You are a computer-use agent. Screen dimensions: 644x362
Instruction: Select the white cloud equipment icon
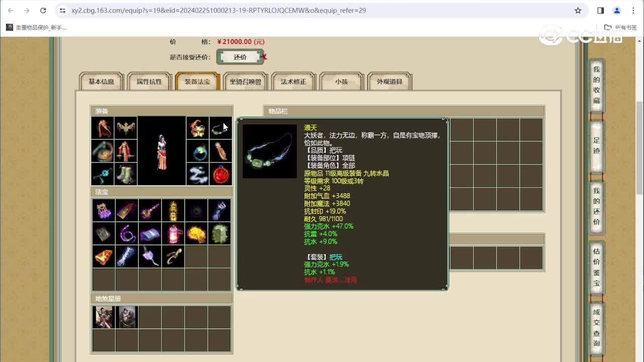click(x=197, y=174)
